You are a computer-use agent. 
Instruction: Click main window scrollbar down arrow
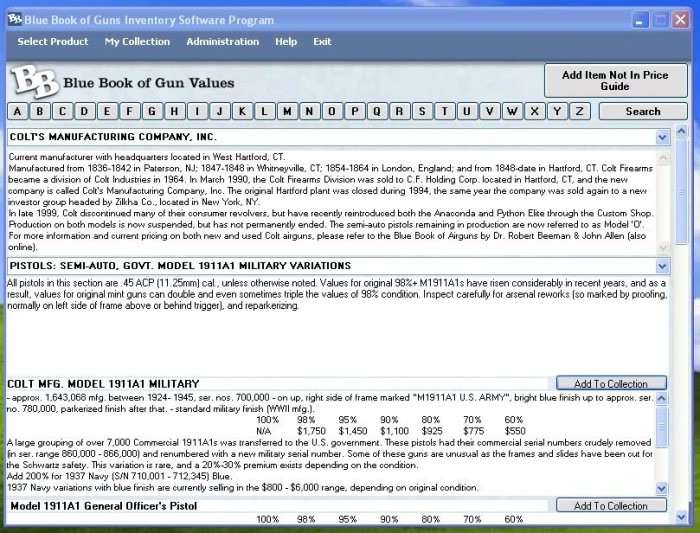point(681,517)
